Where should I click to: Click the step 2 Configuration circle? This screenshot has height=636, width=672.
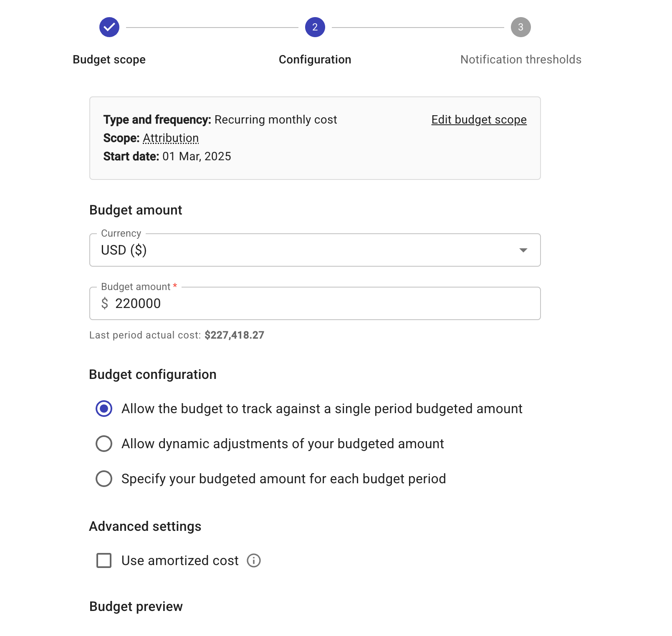[315, 27]
